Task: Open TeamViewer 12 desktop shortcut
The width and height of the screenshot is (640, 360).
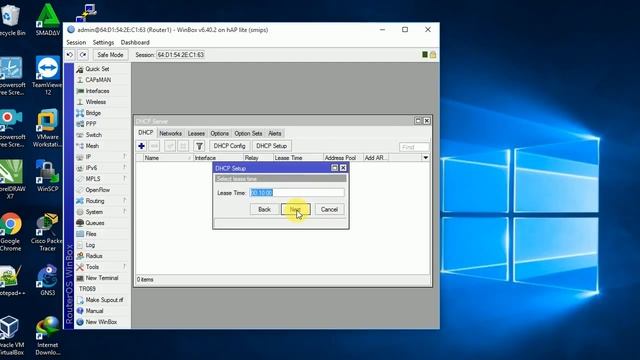Action: pyautogui.click(x=47, y=76)
